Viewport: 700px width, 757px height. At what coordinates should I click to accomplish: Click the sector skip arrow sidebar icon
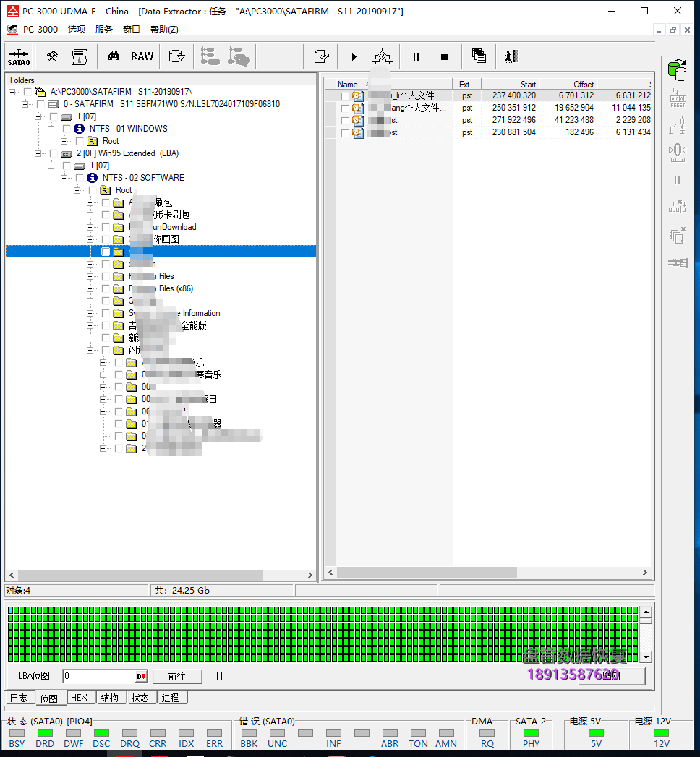coord(678,206)
